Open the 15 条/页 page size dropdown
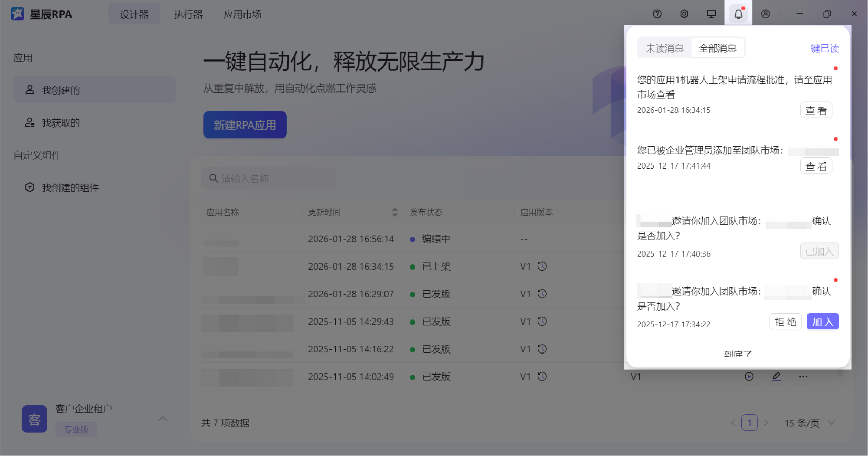This screenshot has width=868, height=456. click(x=809, y=423)
